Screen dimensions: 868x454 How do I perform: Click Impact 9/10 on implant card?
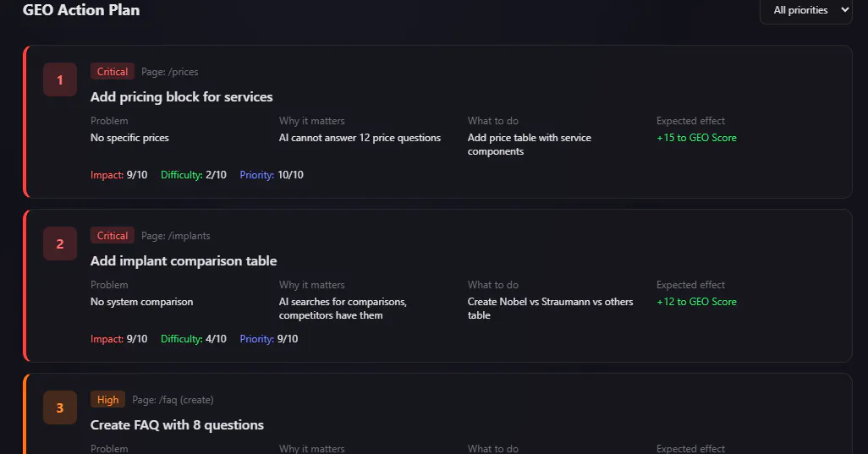point(119,339)
